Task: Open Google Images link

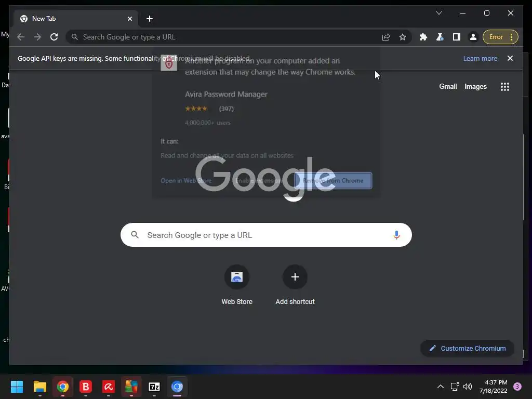Action: pos(475,87)
